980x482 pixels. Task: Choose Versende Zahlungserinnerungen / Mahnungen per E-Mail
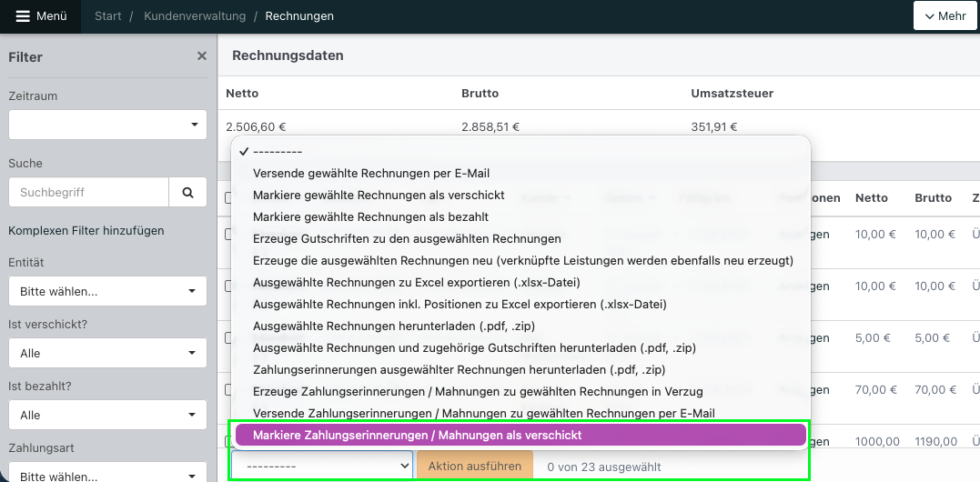click(x=520, y=413)
